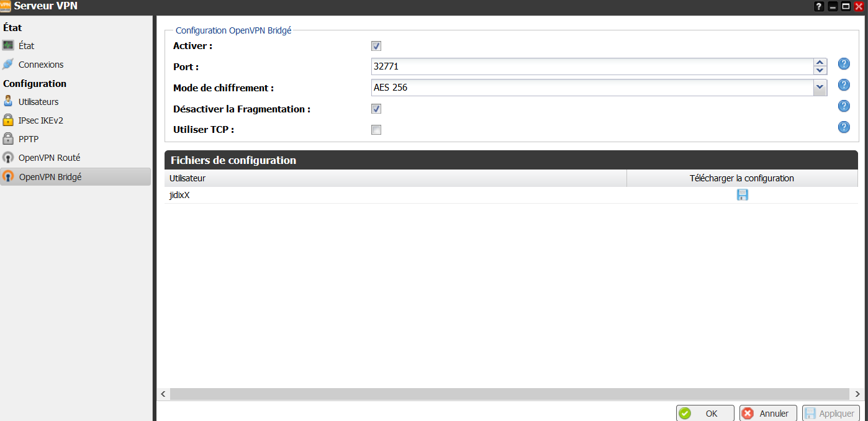The width and height of the screenshot is (868, 421).
Task: Click the État monitor icon
Action: [x=8, y=45]
